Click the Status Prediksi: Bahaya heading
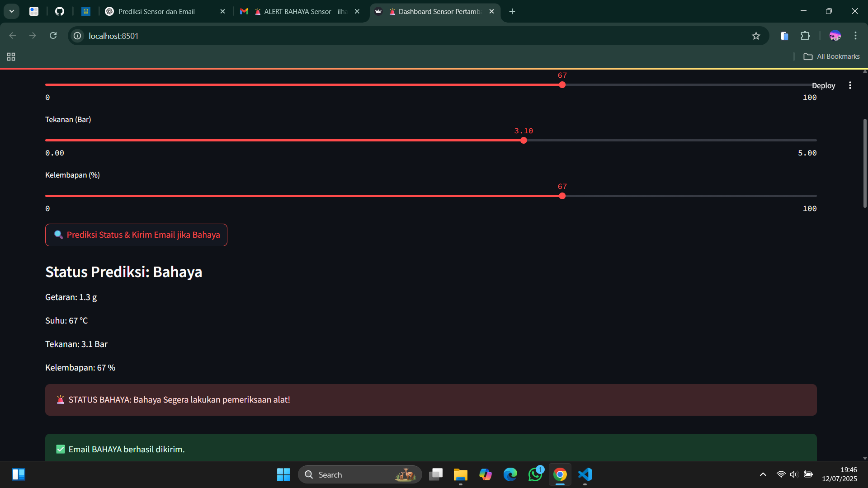Screen dimensions: 868x488 123,272
